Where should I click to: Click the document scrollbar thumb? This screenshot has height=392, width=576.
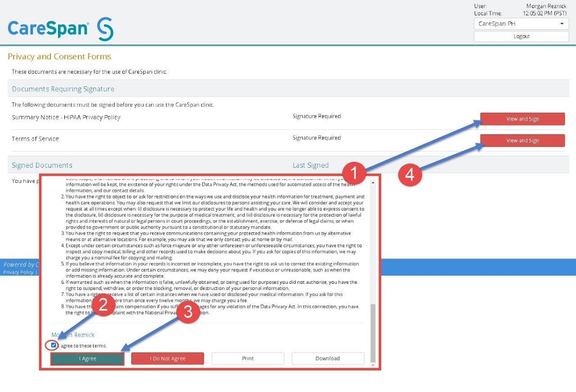372,333
